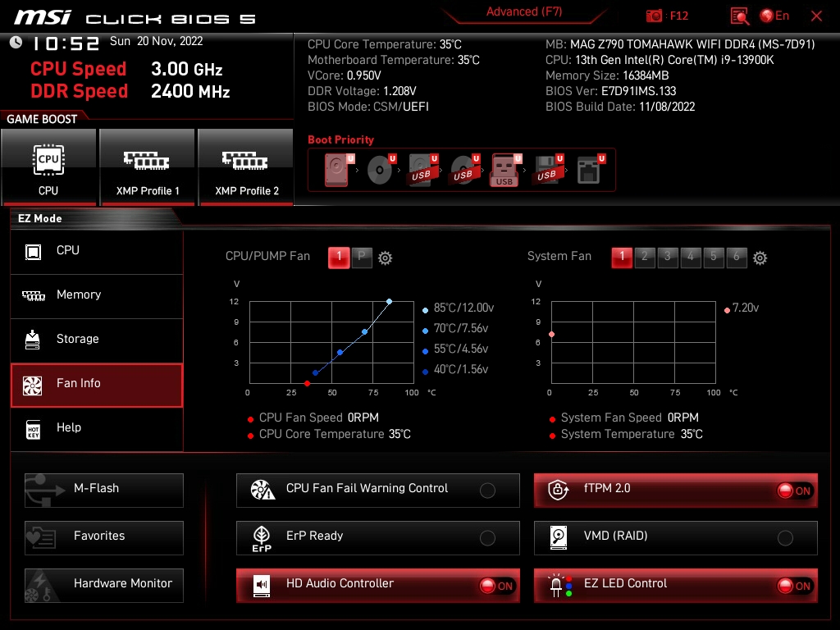Click the CPU Fan Speed 0RPM reading
Image resolution: width=840 pixels, height=630 pixels.
[319, 418]
